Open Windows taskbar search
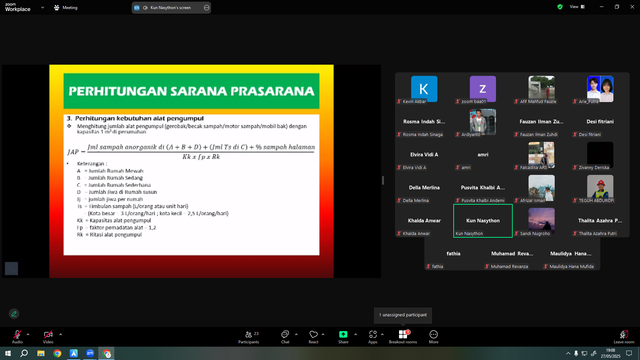Image resolution: width=640 pixels, height=360 pixels. click(x=24, y=353)
